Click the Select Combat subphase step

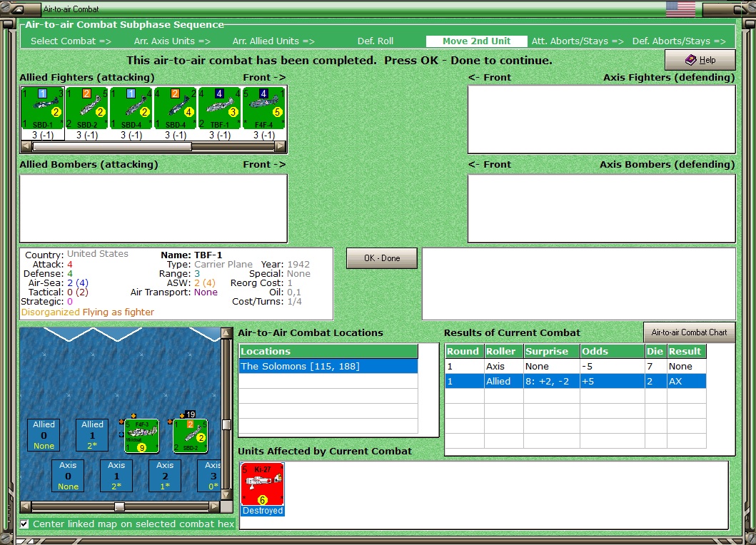click(71, 41)
